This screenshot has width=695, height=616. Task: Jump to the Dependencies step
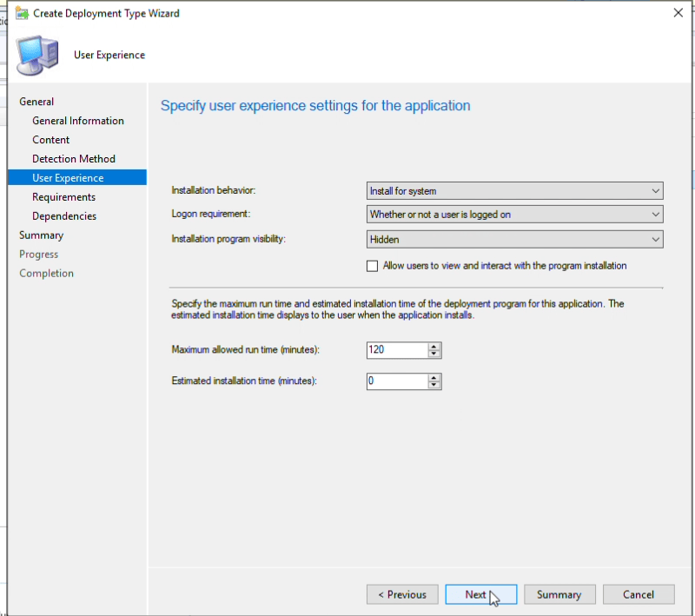pyautogui.click(x=64, y=216)
